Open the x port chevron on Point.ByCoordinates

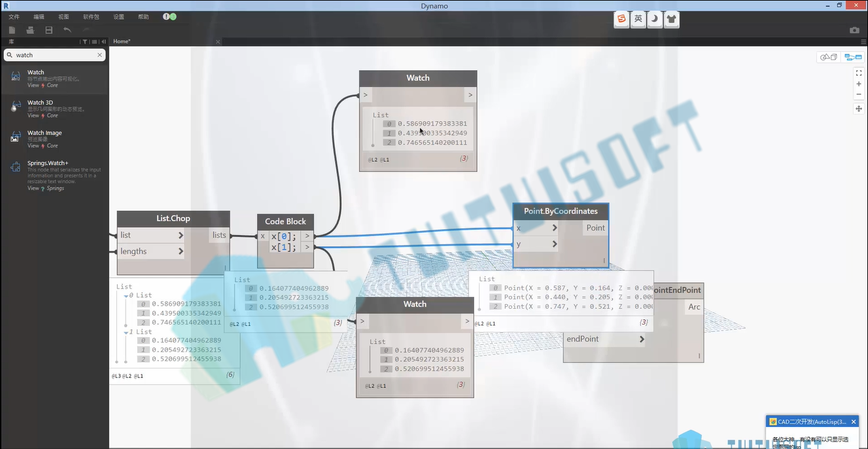(555, 228)
